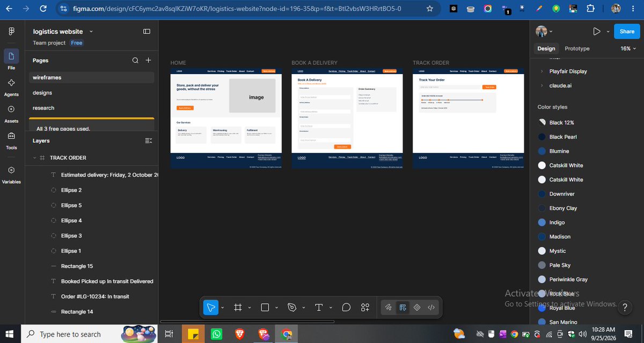Select the Move tool in toolbar
The image size is (644, 343).
point(211,308)
